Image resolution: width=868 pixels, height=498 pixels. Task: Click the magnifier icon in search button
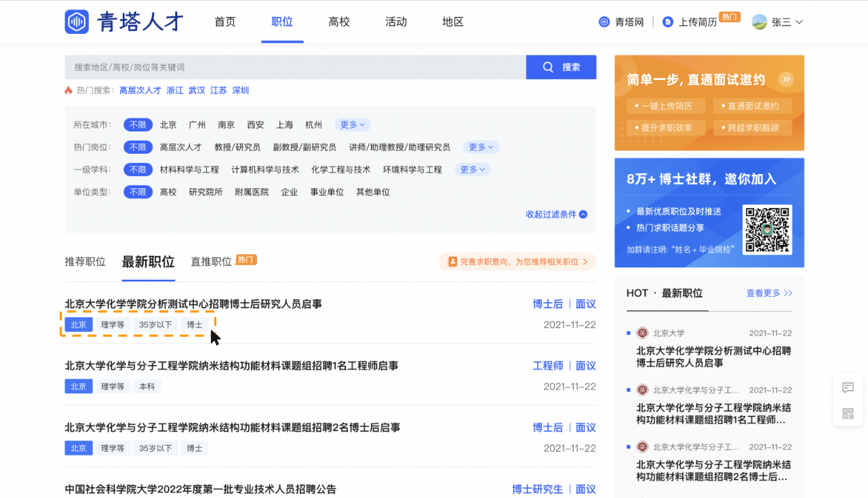pyautogui.click(x=549, y=67)
